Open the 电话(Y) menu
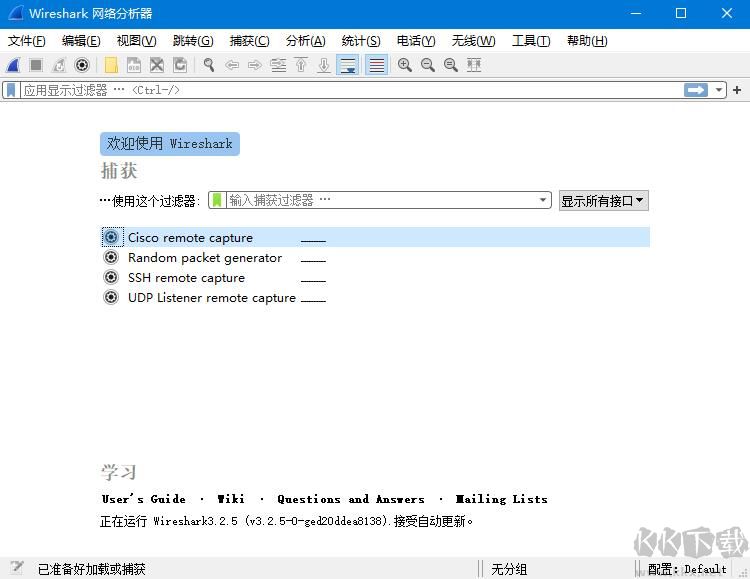 tap(416, 41)
